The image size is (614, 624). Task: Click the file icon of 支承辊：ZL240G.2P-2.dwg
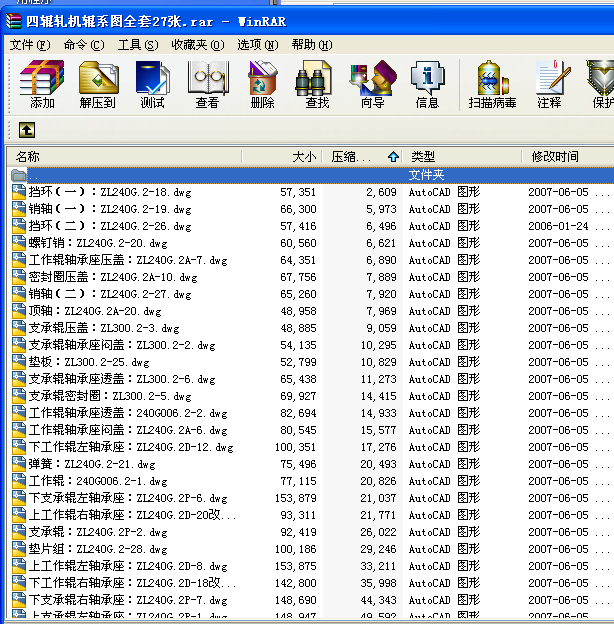[19, 532]
